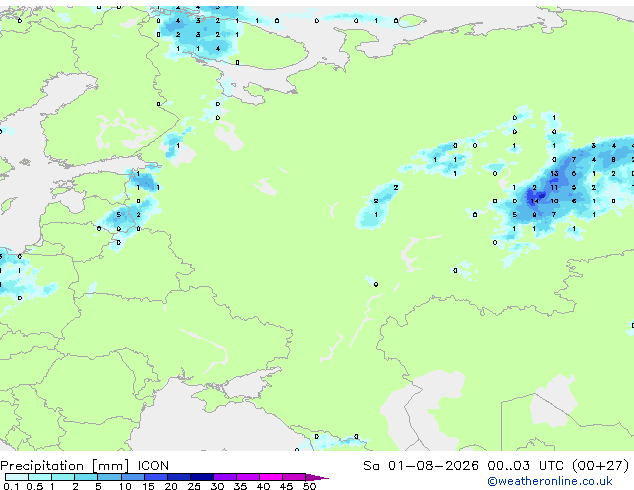
Task: Click the 1–2 mm legend color swatch
Action: coord(63,477)
